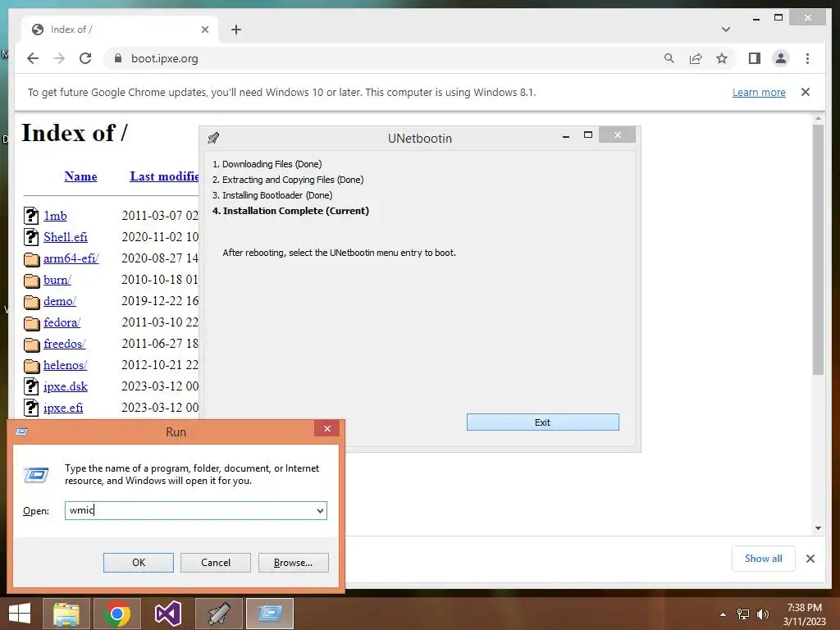Click the boot.ipxe.org address field

click(375, 58)
